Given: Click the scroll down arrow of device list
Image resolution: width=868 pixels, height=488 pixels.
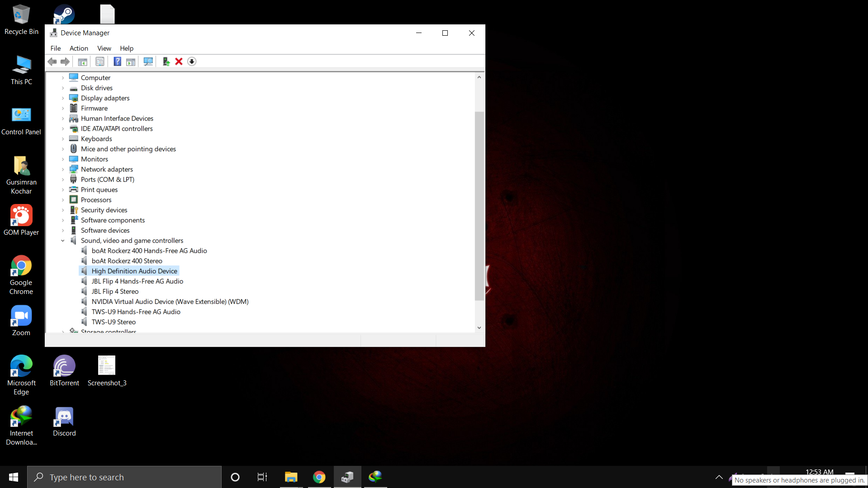Looking at the screenshot, I should click(479, 328).
